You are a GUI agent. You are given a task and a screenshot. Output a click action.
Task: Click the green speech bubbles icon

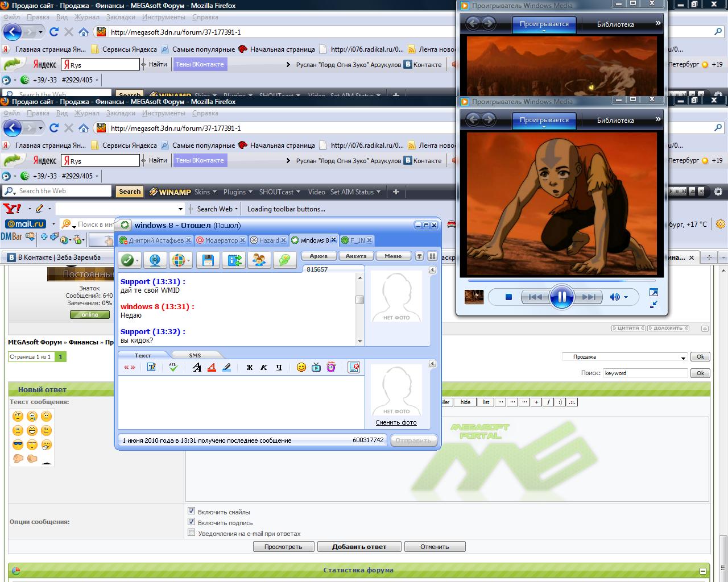click(x=284, y=260)
